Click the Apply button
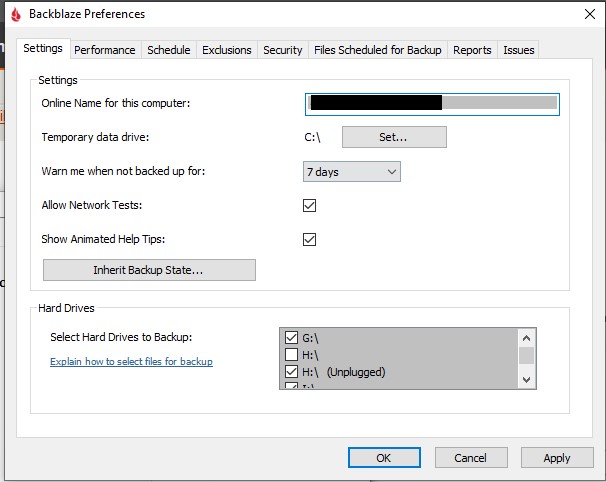 557,458
